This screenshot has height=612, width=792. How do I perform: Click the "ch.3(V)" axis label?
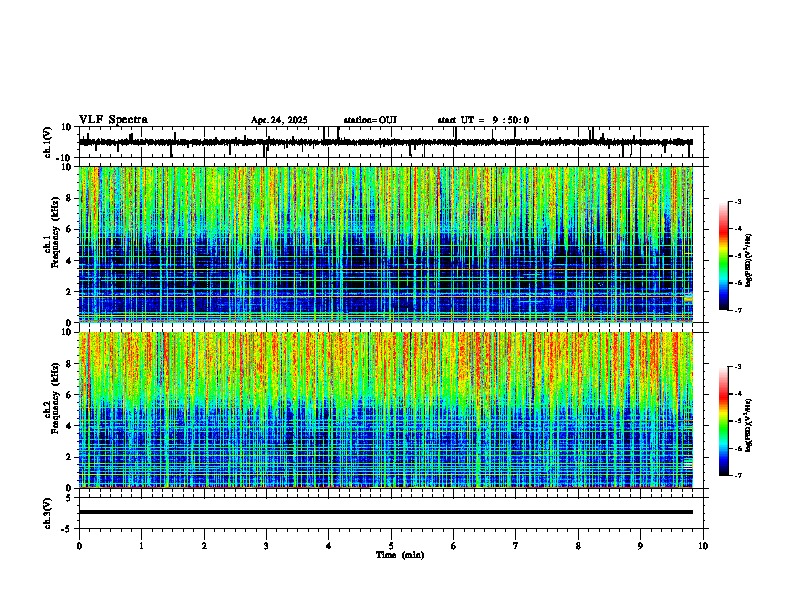click(48, 513)
